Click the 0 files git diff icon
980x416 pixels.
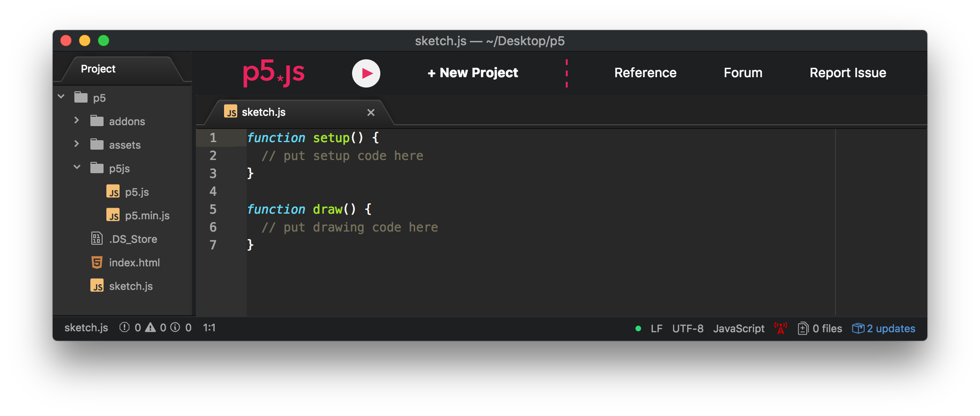[803, 328]
